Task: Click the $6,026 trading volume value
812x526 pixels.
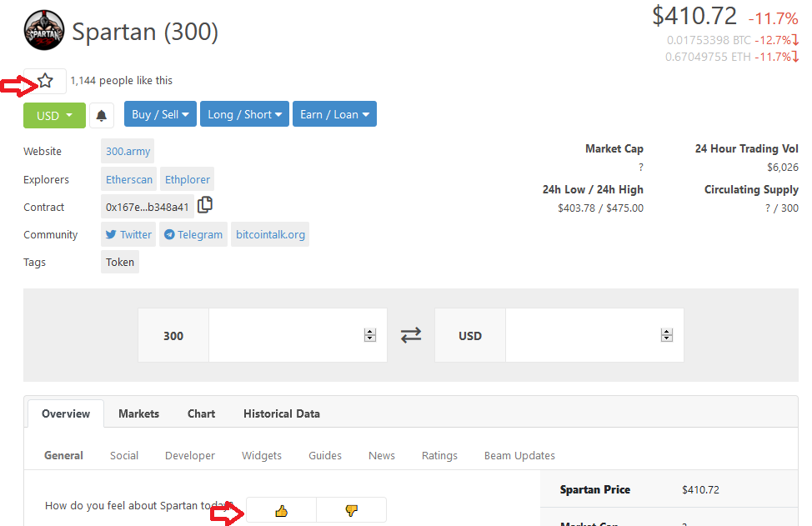Action: pos(783,168)
